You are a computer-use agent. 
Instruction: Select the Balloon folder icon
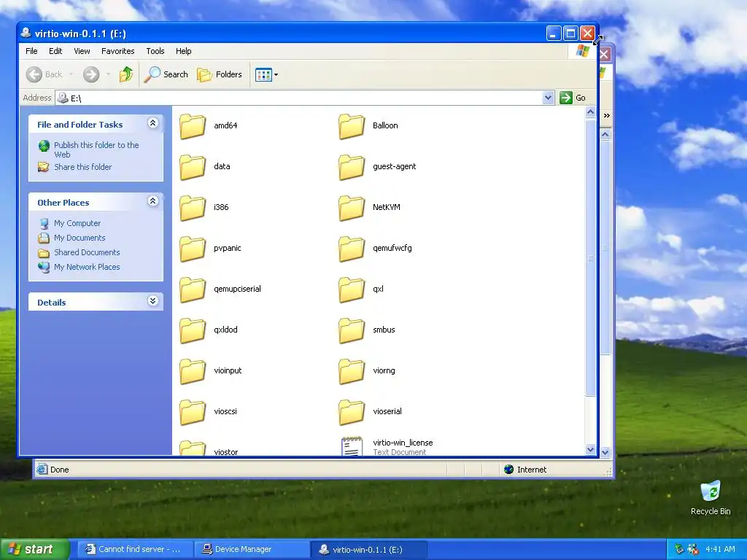352,125
